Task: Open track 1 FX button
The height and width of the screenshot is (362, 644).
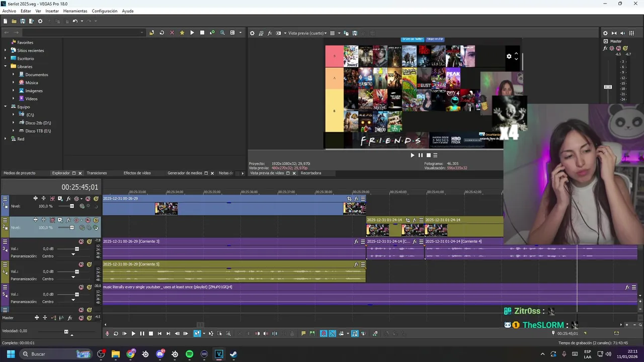Action: pos(68,199)
